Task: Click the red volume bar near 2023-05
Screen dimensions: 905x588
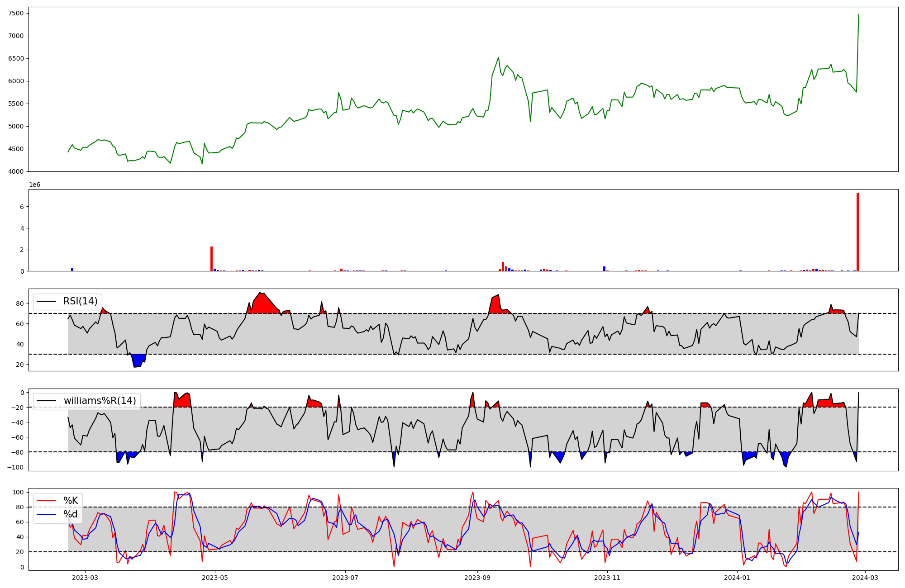Action: (211, 259)
